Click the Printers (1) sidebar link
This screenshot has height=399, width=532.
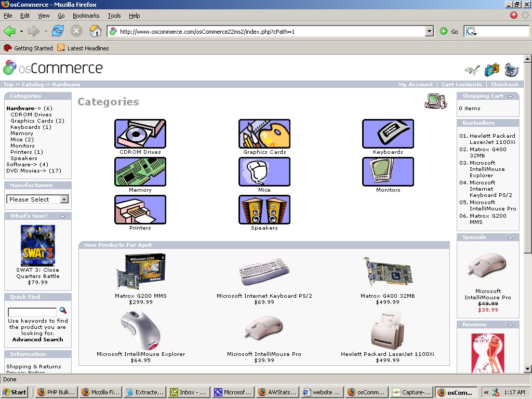[26, 152]
